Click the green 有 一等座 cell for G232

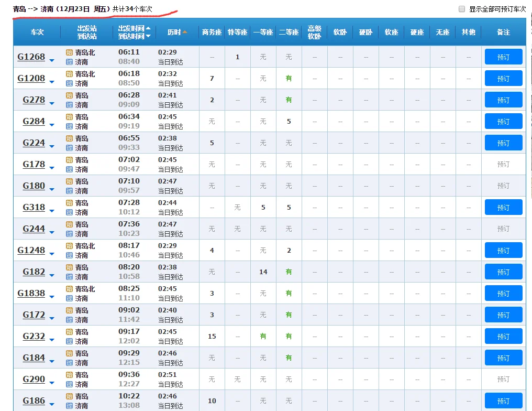coord(263,337)
